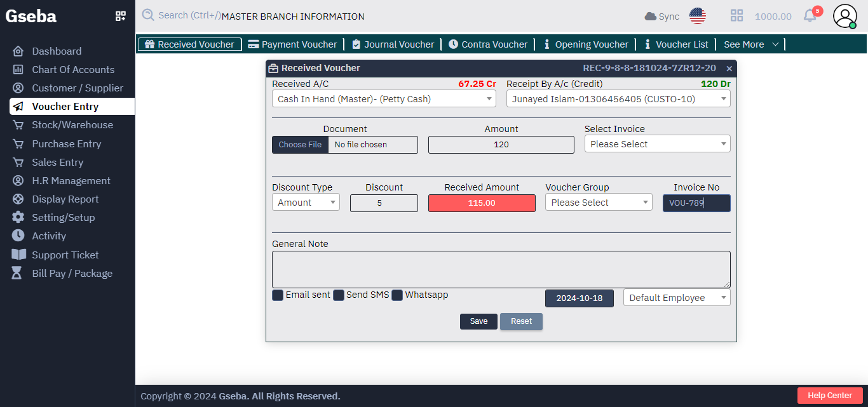Open the Select Invoice dropdown
The width and height of the screenshot is (868, 407).
click(656, 143)
